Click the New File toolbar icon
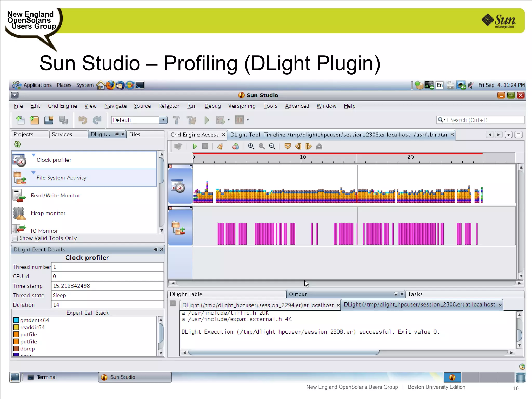Viewport: 532px width, 399px height. [20, 120]
